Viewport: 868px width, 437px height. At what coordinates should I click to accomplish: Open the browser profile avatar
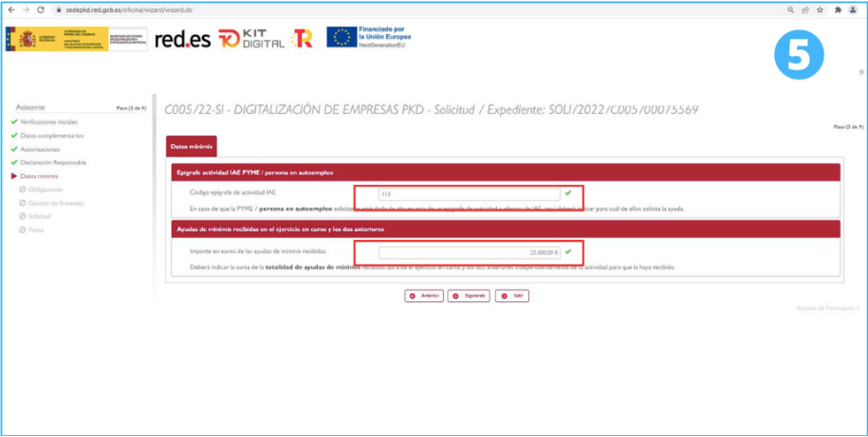point(853,10)
